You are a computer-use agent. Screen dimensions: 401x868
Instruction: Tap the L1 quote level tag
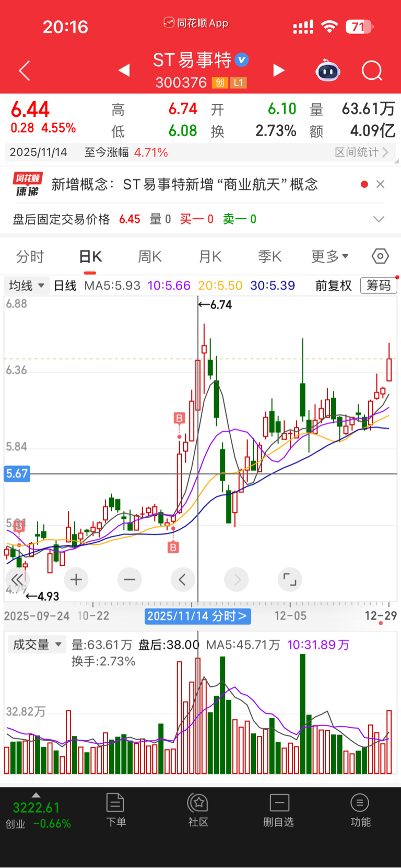tap(238, 82)
